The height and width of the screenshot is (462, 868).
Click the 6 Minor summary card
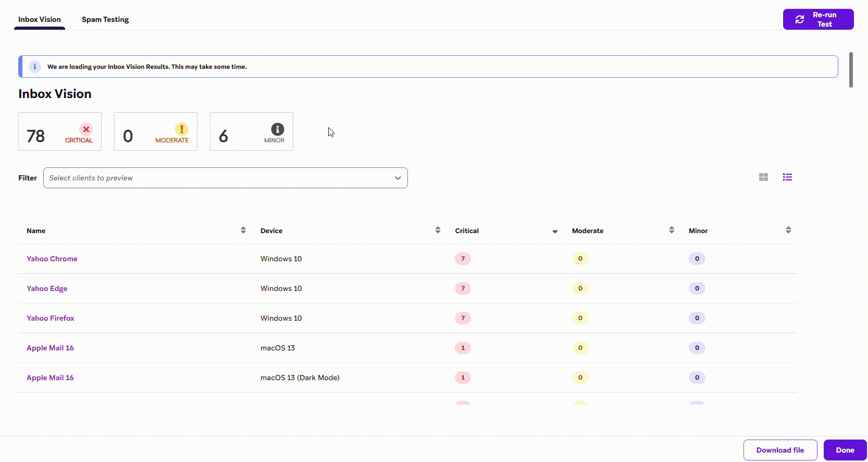coord(252,131)
